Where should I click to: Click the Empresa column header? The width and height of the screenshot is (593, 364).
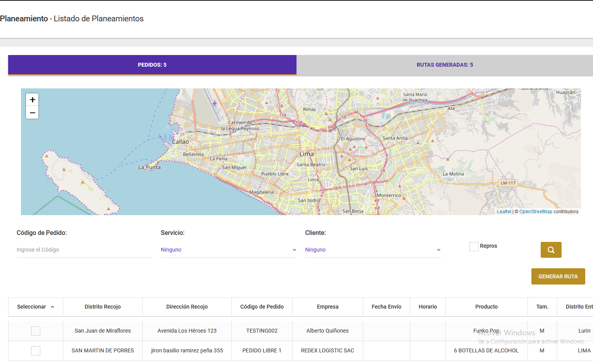328,307
